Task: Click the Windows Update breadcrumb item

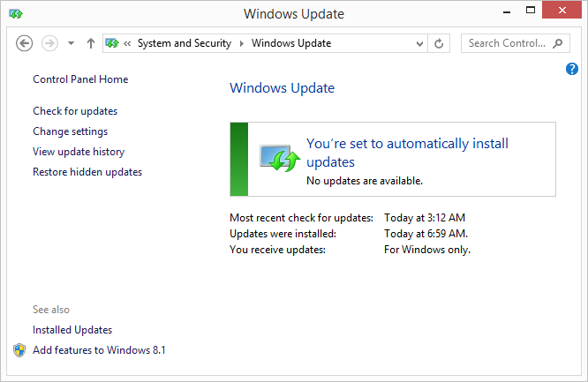Action: [291, 43]
